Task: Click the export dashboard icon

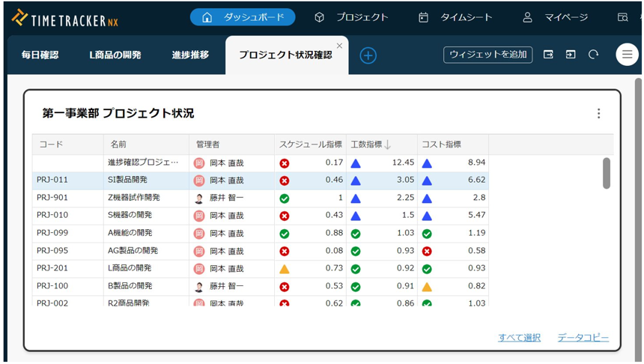Action: tap(548, 55)
